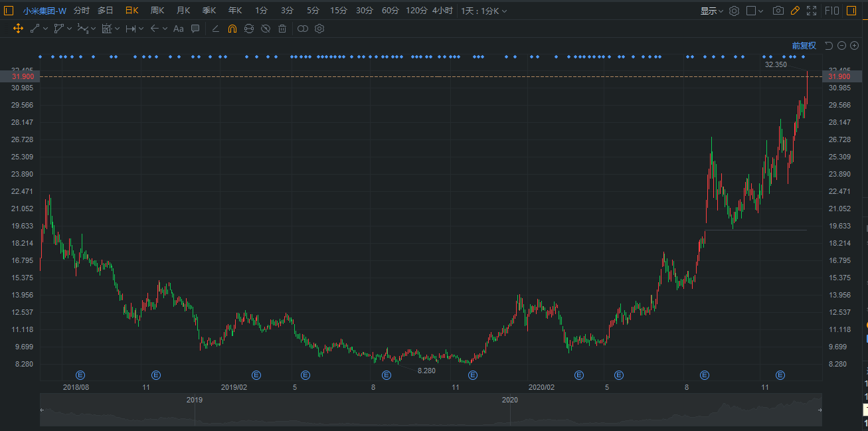
Task: Toggle hide all drawings eye icon
Action: click(265, 29)
